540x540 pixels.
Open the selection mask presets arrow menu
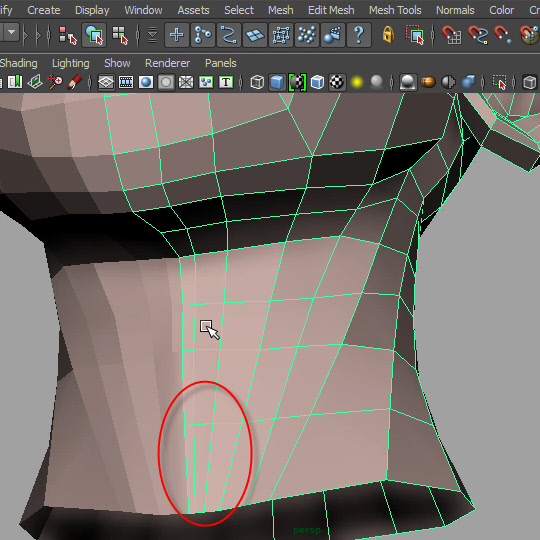pos(152,35)
